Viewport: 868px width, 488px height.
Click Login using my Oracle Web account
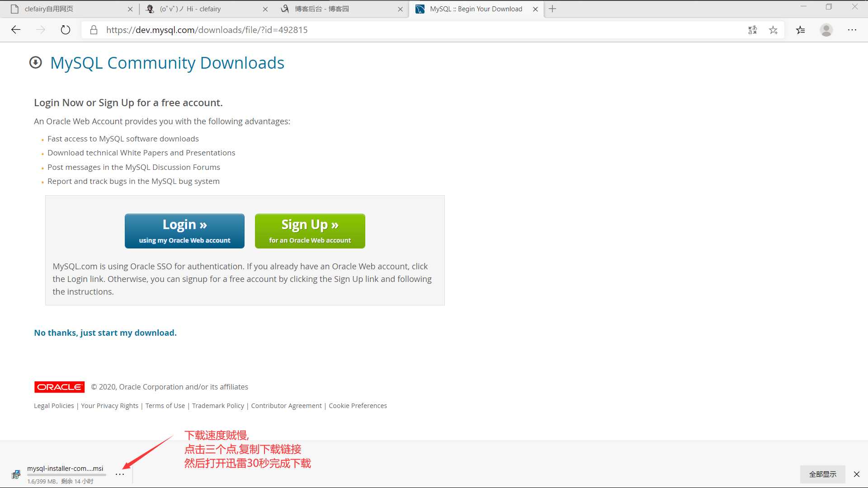click(185, 230)
